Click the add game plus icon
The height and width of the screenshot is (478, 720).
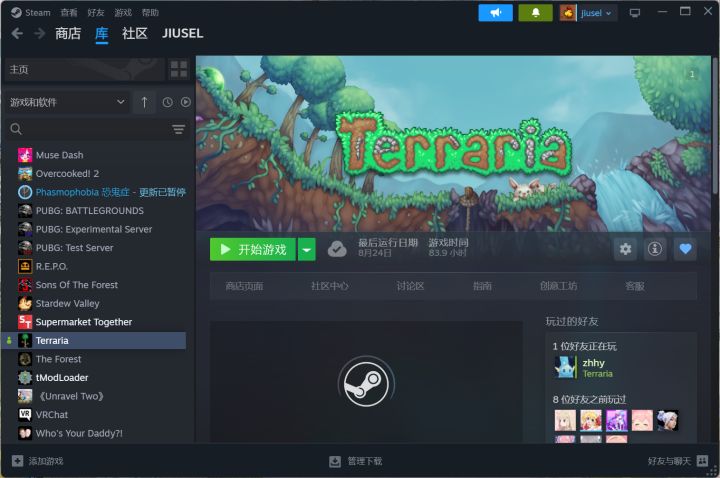point(17,461)
